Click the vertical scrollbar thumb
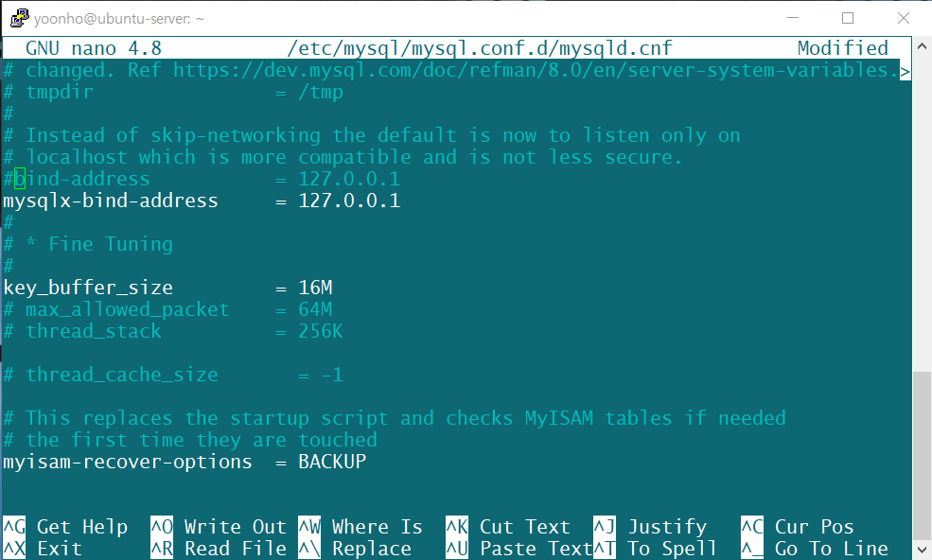Image resolution: width=932 pixels, height=560 pixels. click(x=922, y=454)
